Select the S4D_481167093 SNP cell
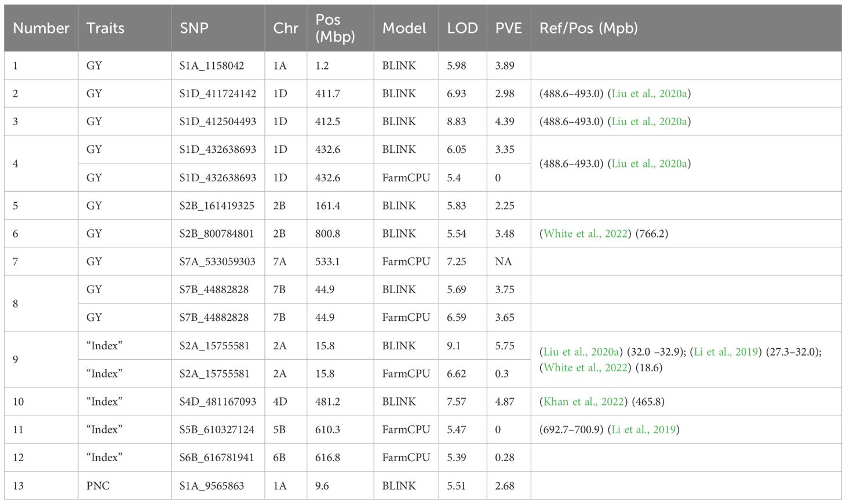This screenshot has height=504, width=846. click(217, 402)
